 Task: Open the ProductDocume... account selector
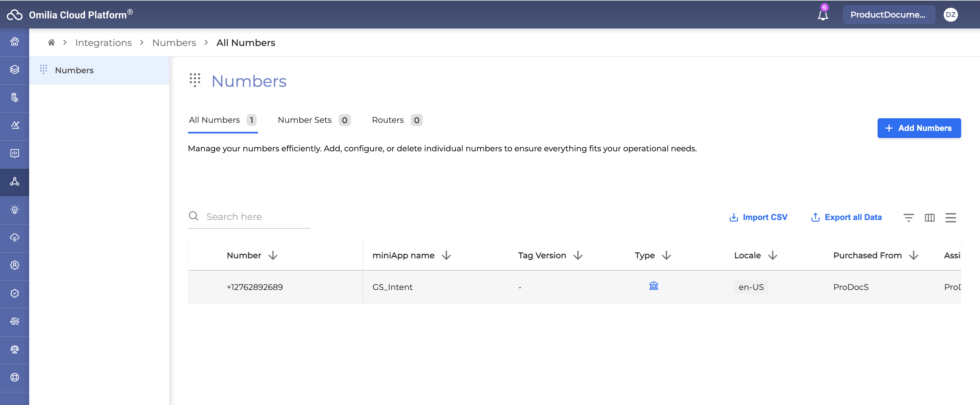click(888, 15)
